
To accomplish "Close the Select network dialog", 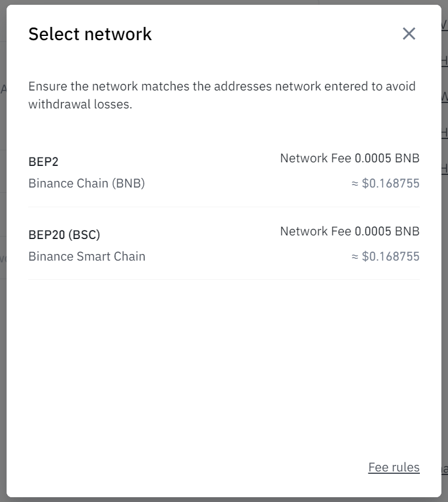I will point(408,34).
